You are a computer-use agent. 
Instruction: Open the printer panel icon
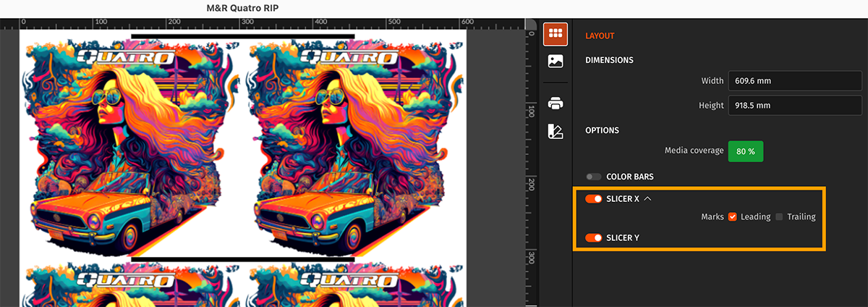pos(556,104)
